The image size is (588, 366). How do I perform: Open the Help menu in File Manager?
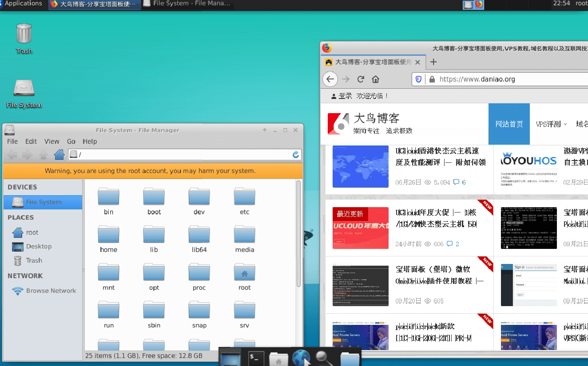(90, 141)
